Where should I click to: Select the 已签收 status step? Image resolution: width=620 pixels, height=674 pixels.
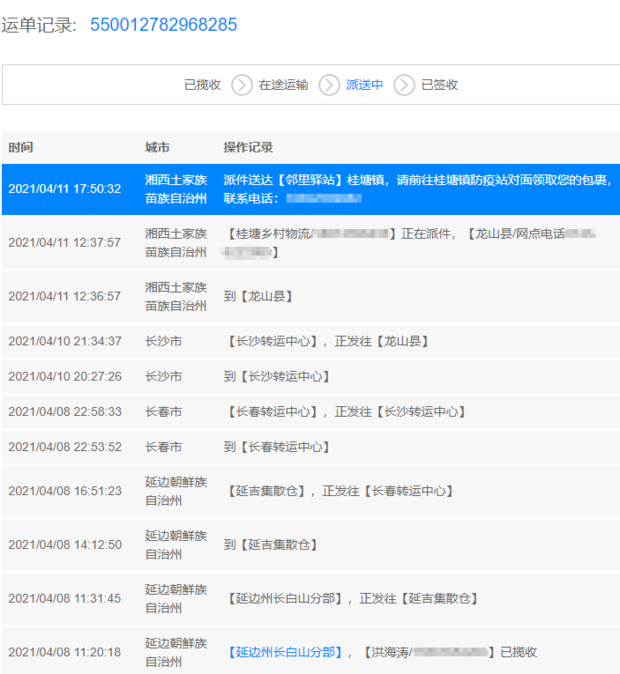439,85
